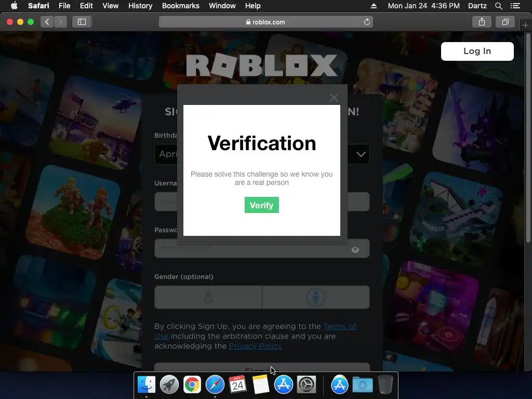This screenshot has width=532, height=399.
Task: Open the Safari menu
Action: click(38, 6)
